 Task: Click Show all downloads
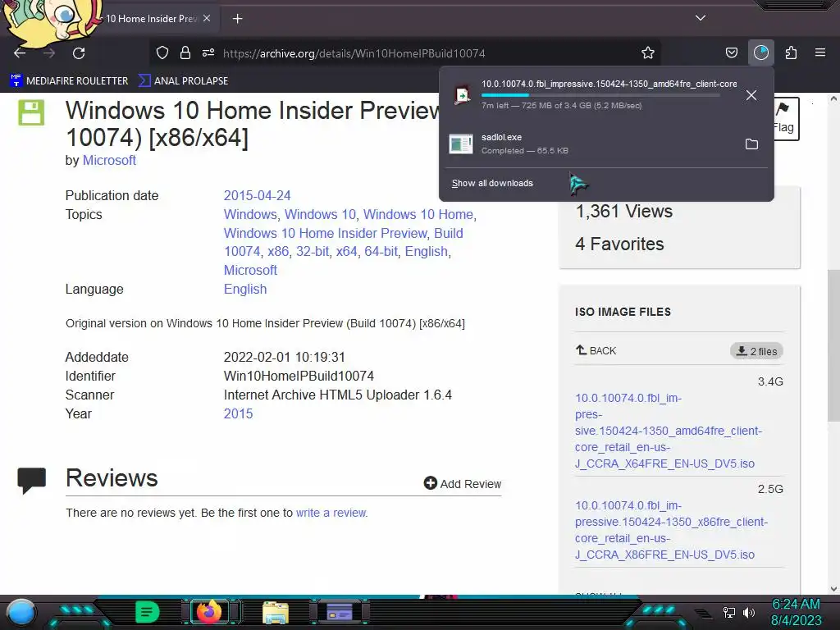tap(492, 183)
